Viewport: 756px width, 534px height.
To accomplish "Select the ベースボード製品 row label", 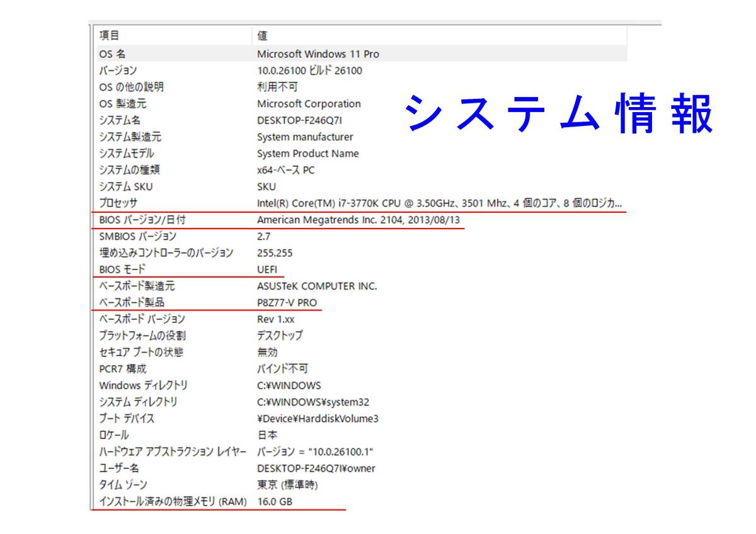I will pos(132,302).
